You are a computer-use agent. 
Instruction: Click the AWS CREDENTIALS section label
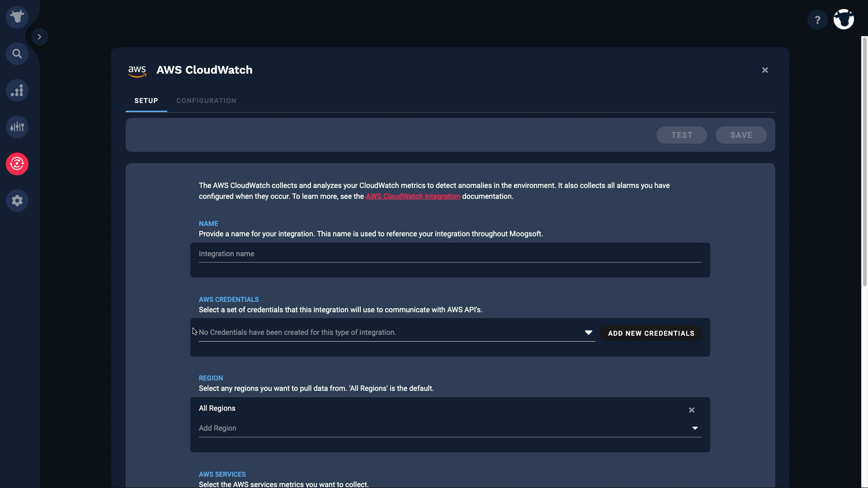[229, 300]
